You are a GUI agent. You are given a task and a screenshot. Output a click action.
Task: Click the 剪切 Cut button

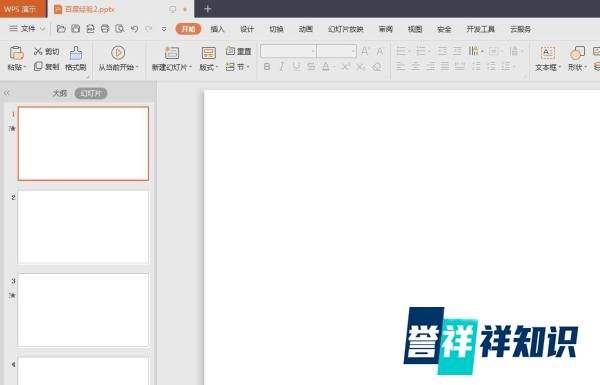point(47,51)
